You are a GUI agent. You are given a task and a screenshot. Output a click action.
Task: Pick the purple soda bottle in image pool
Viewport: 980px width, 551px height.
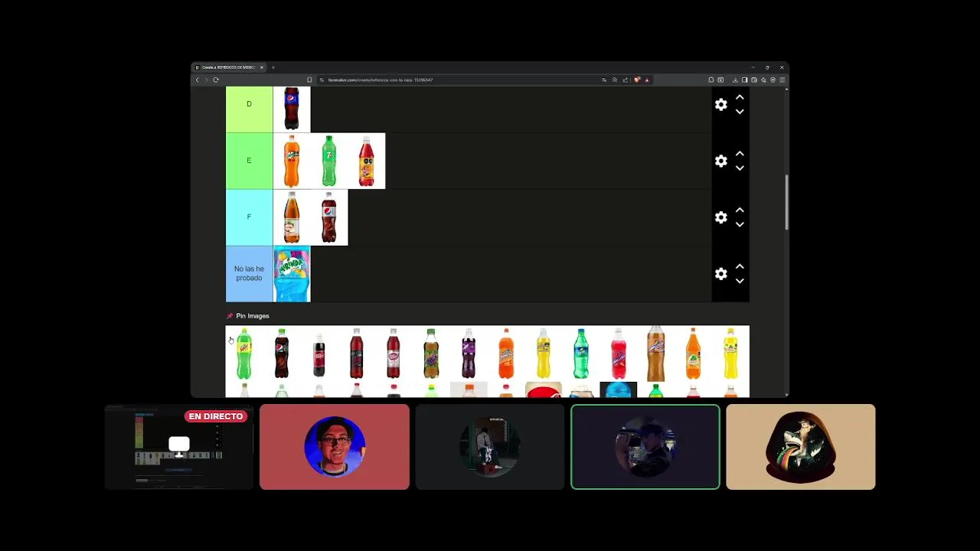pyautogui.click(x=469, y=354)
